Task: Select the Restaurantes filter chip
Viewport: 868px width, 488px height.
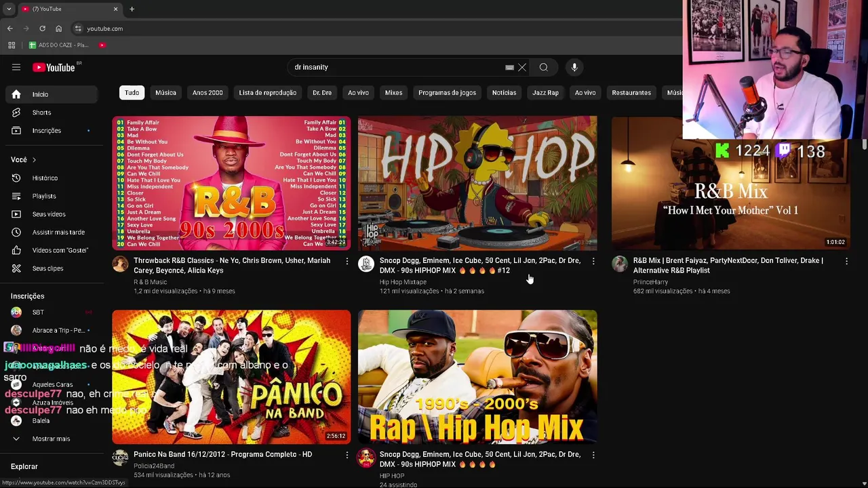Action: pyautogui.click(x=631, y=93)
